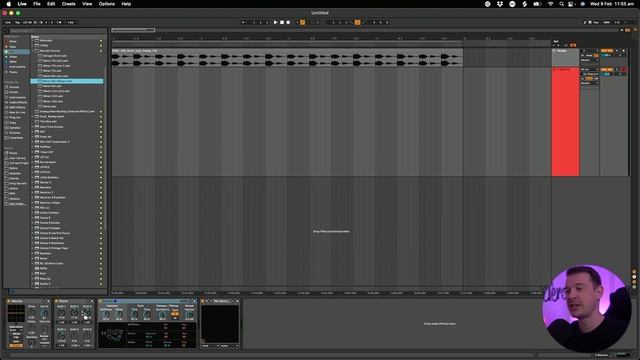Toggle the first track's orange activator button

coord(607,51)
